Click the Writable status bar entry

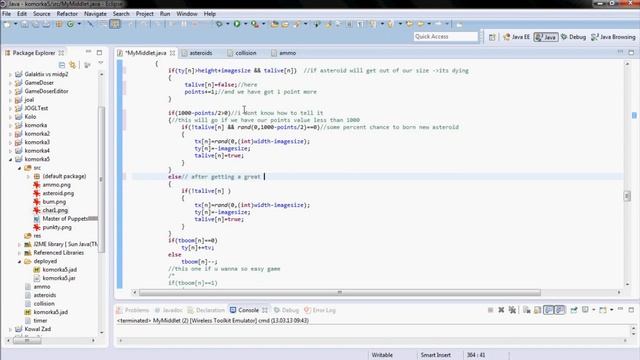382,355
